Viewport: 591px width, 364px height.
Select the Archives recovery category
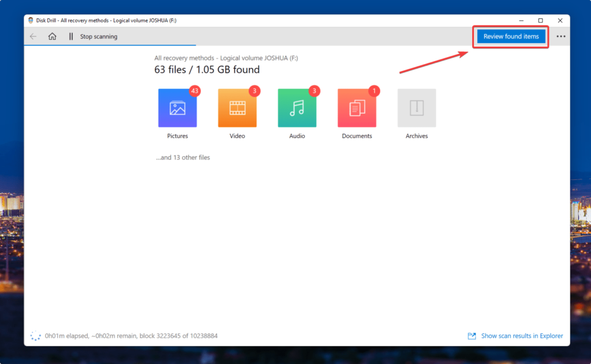click(416, 107)
